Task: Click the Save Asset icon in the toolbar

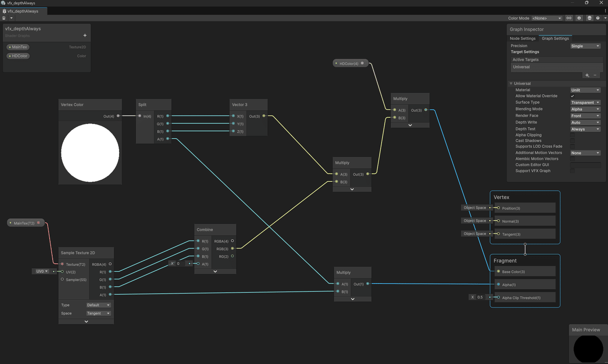Action: tap(4, 18)
